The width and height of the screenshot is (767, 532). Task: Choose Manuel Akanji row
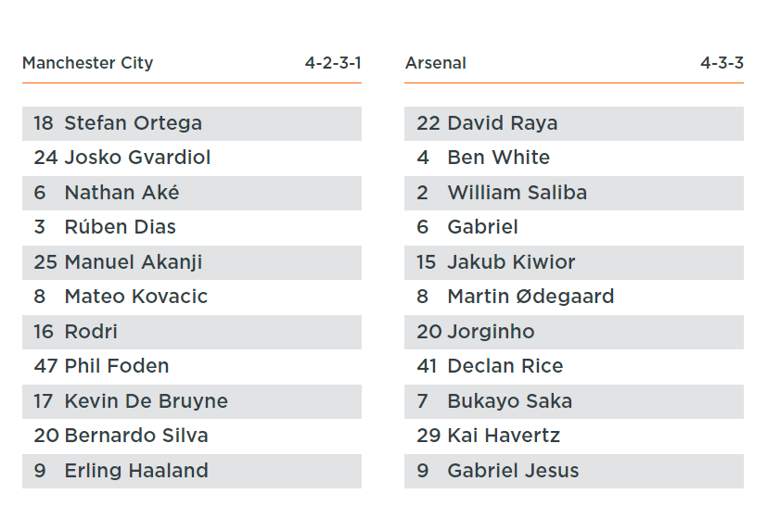(x=192, y=262)
